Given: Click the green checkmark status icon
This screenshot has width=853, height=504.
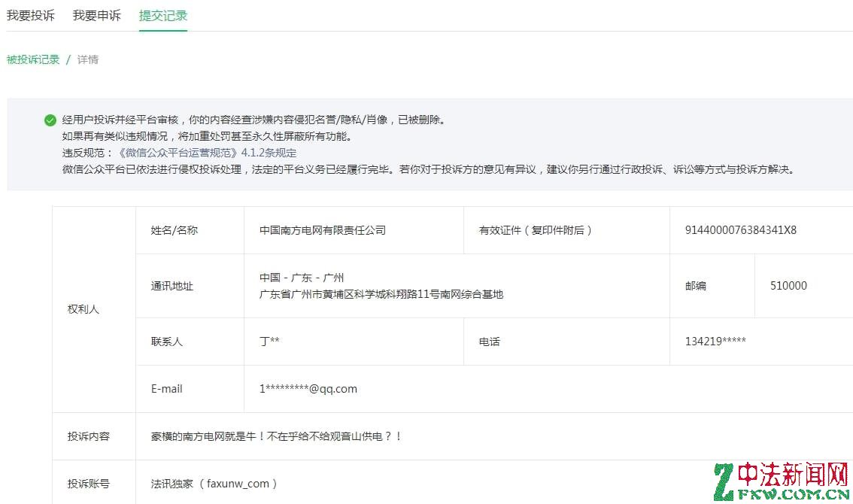Looking at the screenshot, I should click(x=50, y=120).
